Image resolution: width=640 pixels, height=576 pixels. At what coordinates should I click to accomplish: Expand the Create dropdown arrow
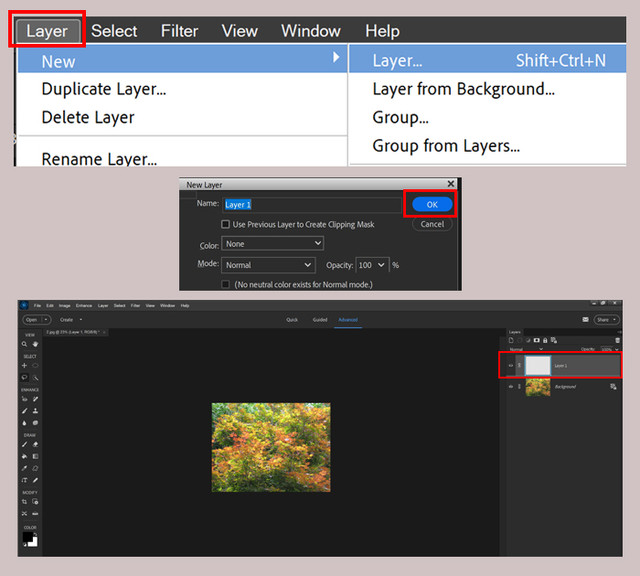point(81,320)
